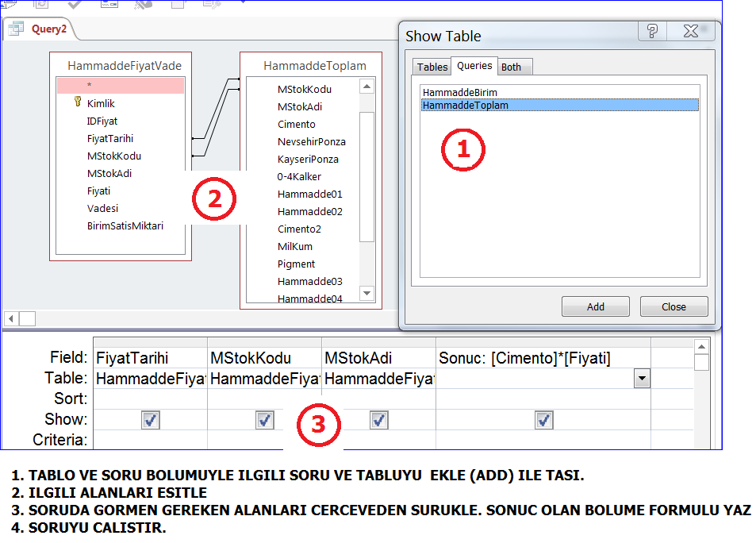
Task: Click the primary key icon beside Kimlik
Action: [77, 102]
